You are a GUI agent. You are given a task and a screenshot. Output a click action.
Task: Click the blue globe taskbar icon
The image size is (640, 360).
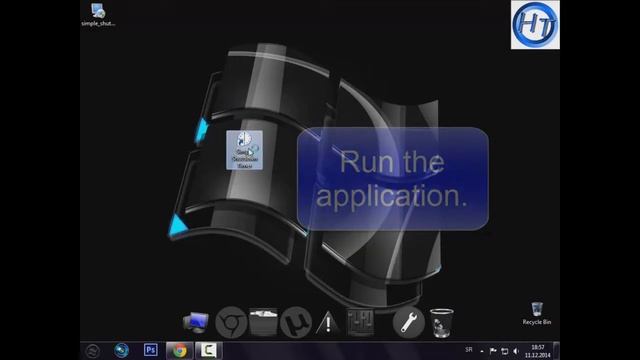tap(121, 350)
